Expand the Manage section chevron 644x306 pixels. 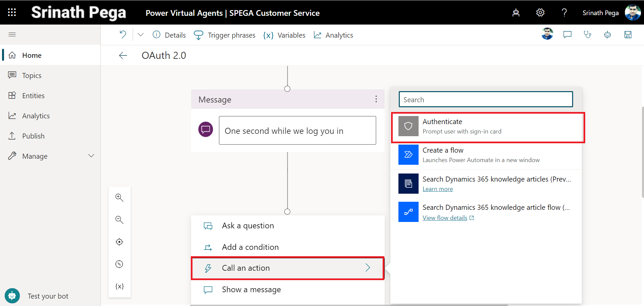tap(91, 156)
